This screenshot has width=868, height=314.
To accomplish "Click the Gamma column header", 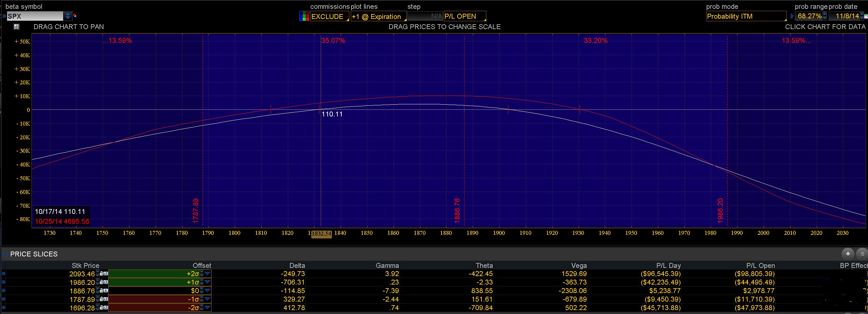I will 387,266.
